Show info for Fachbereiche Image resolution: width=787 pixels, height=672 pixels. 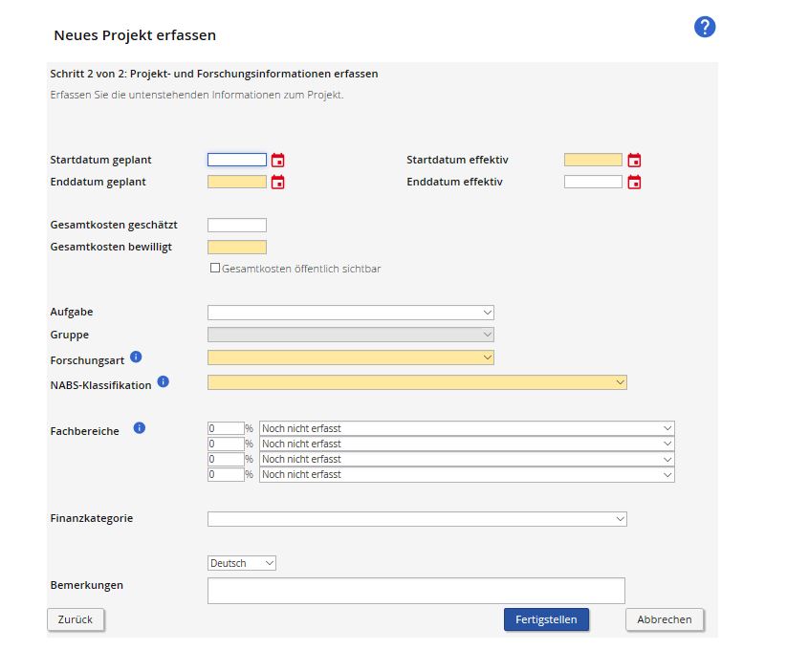(x=140, y=428)
